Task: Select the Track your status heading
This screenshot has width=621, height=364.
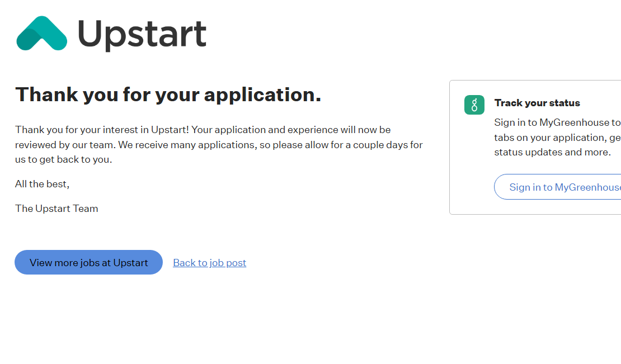Action: [537, 103]
